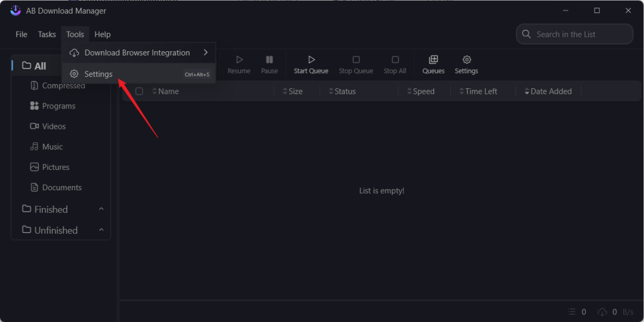Click inside the Search in the List field

tap(575, 35)
